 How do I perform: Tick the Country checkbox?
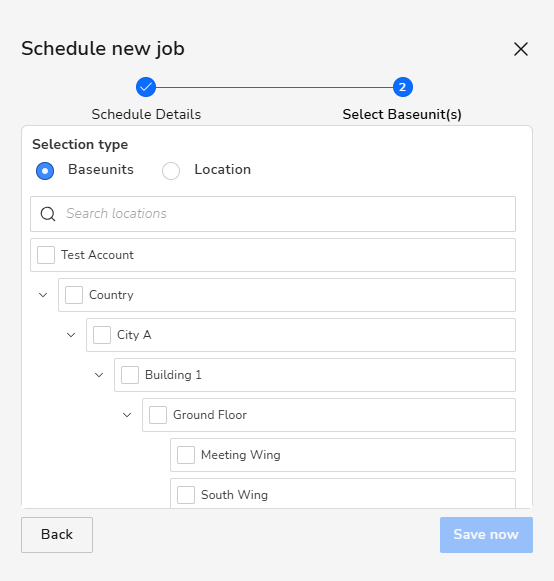(74, 295)
